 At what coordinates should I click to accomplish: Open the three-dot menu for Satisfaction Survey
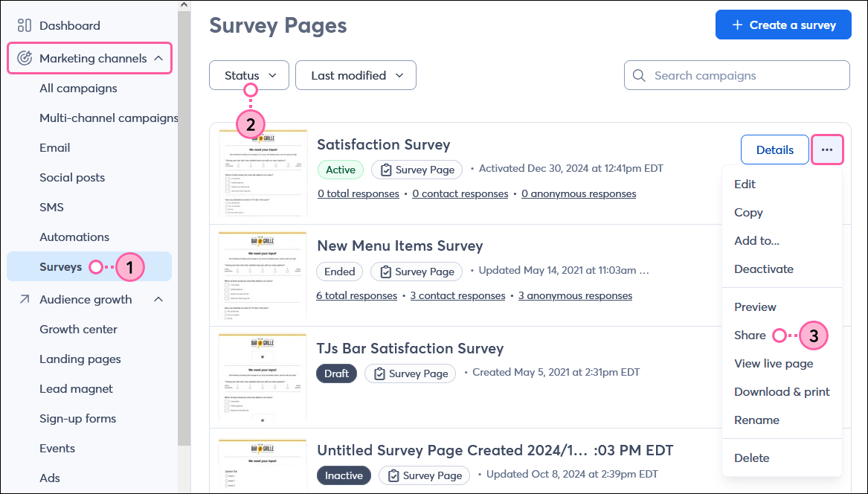(x=827, y=150)
